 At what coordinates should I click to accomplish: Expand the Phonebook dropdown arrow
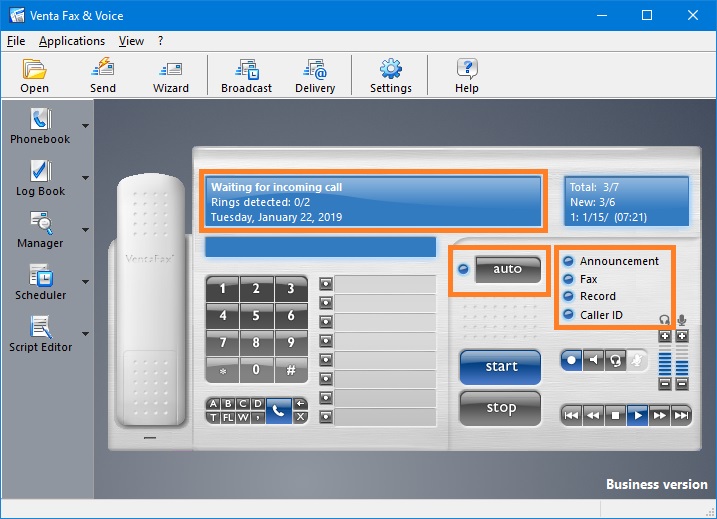(86, 126)
